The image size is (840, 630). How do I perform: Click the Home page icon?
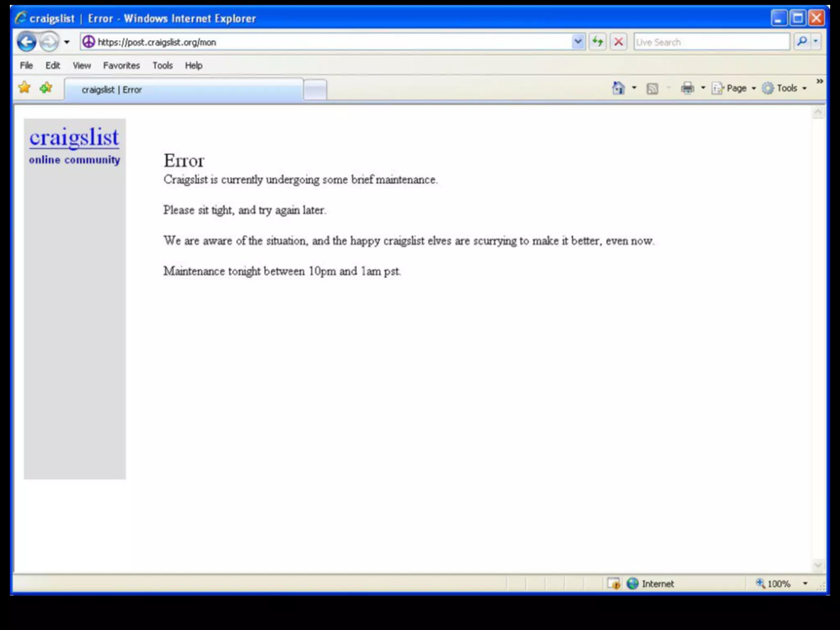[618, 88]
